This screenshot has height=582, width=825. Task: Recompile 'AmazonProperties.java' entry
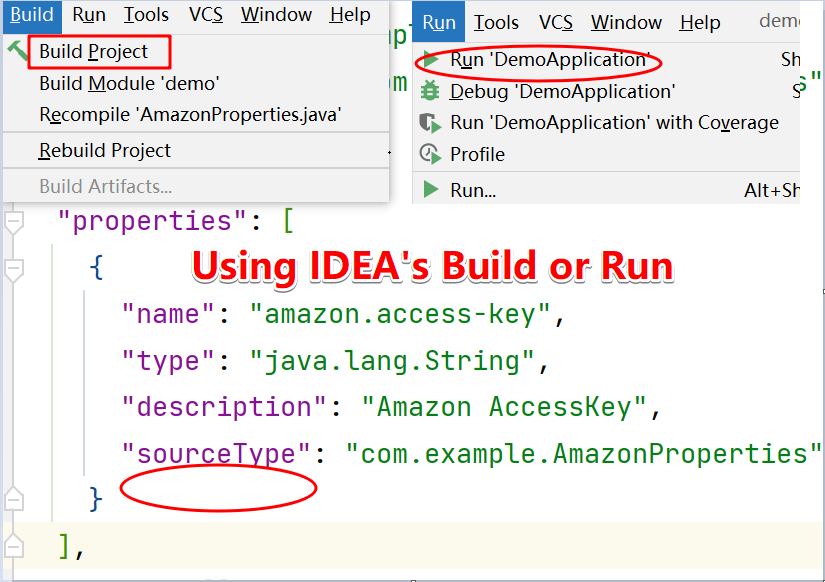coord(190,115)
